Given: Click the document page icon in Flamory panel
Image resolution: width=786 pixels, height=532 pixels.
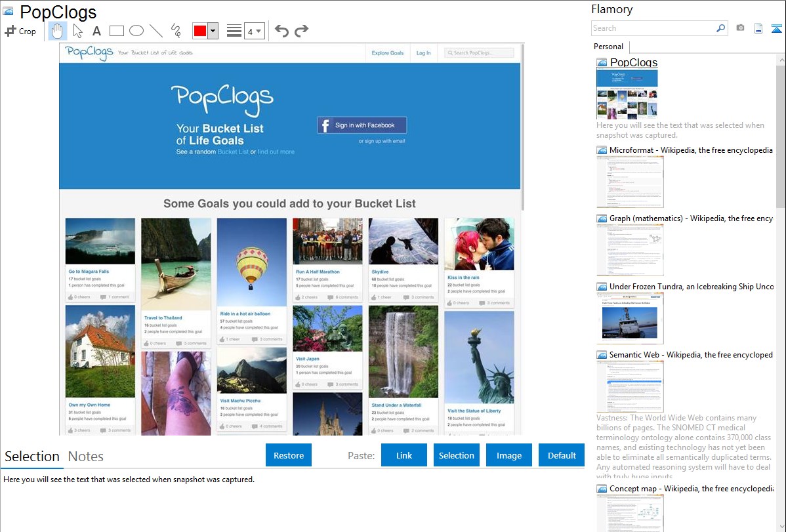Looking at the screenshot, I should (758, 29).
